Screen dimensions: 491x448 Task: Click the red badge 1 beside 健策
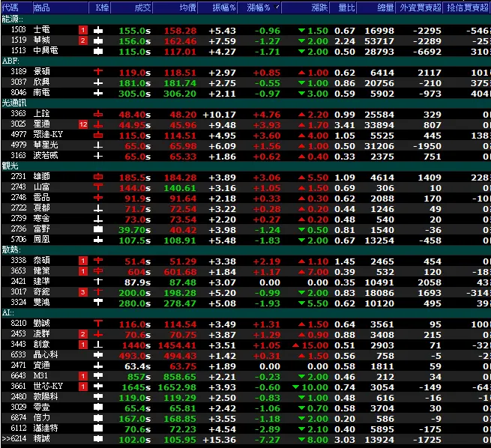(x=83, y=271)
